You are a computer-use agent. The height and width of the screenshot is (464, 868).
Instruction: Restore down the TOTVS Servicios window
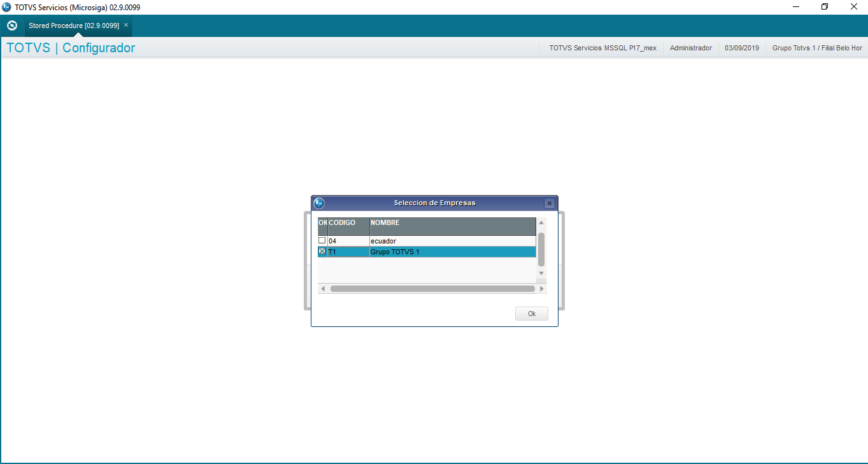pos(825,7)
